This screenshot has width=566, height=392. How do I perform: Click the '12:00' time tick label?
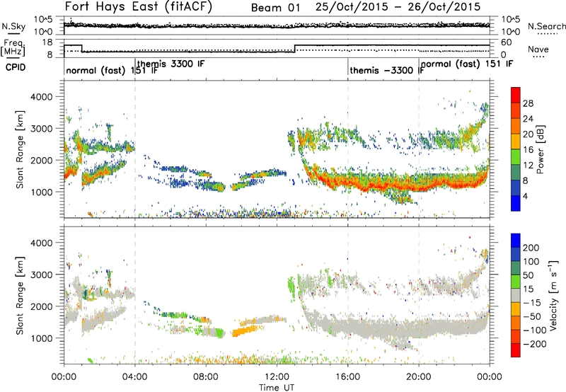click(x=277, y=376)
